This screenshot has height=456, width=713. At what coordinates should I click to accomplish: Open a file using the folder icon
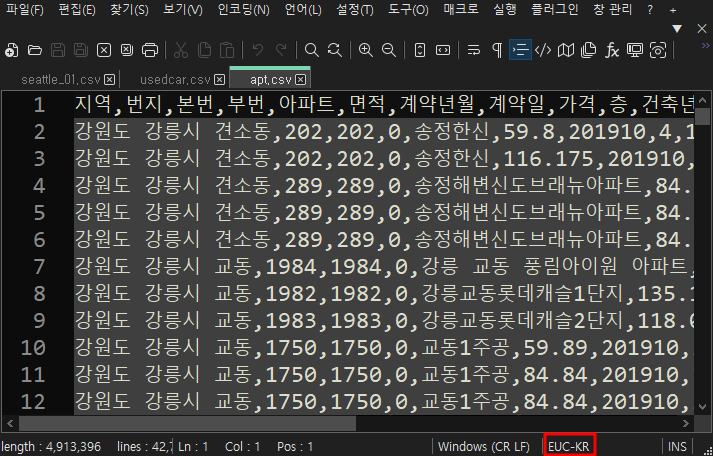point(35,50)
